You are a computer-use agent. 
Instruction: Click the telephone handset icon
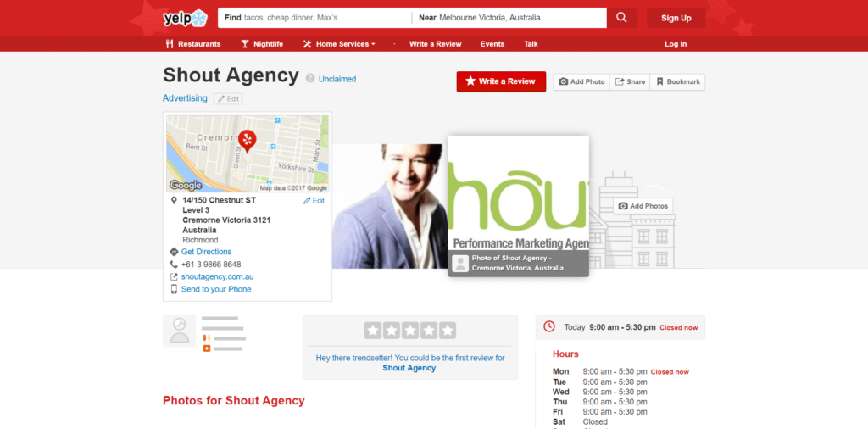coord(174,265)
